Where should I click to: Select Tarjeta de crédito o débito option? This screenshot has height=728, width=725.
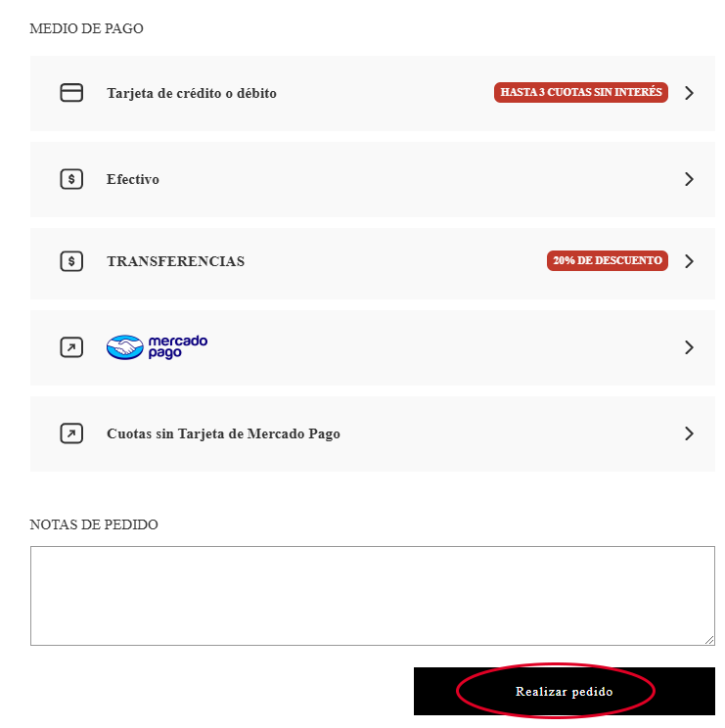[x=372, y=93]
